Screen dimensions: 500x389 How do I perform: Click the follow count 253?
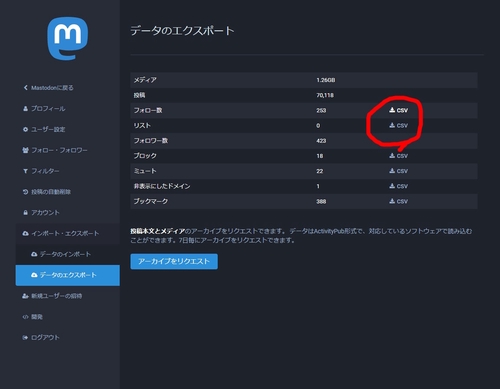click(321, 110)
